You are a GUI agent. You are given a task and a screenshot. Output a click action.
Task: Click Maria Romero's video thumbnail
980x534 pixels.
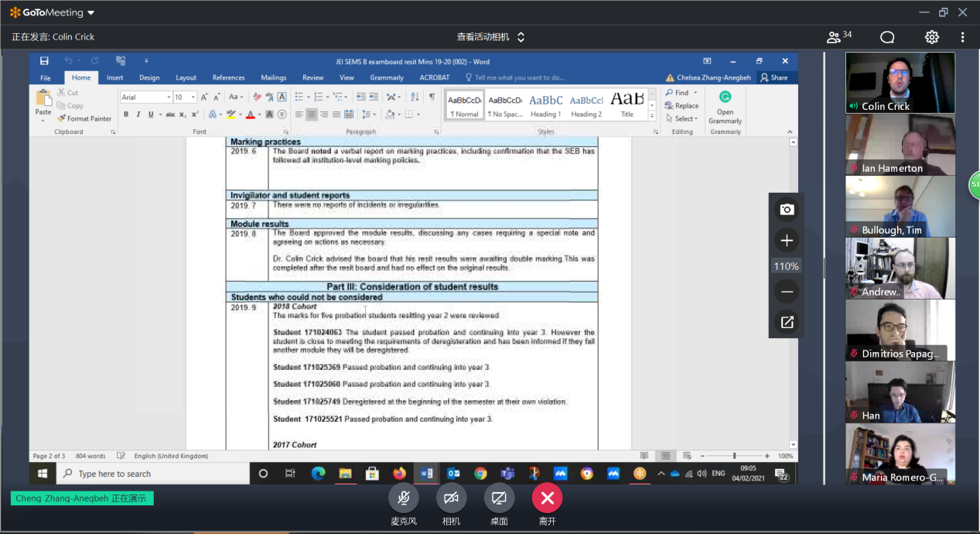pyautogui.click(x=900, y=454)
